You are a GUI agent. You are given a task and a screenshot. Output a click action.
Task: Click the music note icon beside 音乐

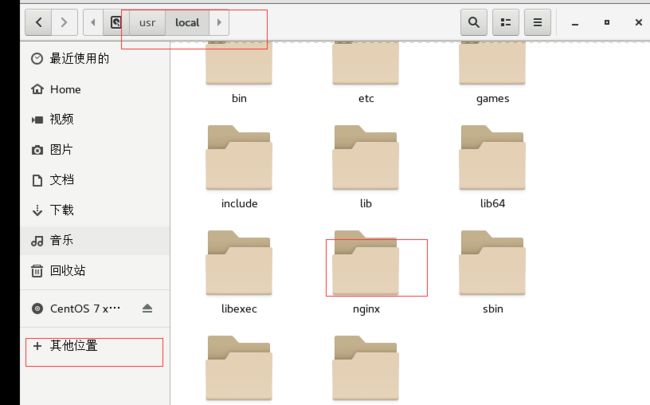tap(37, 241)
